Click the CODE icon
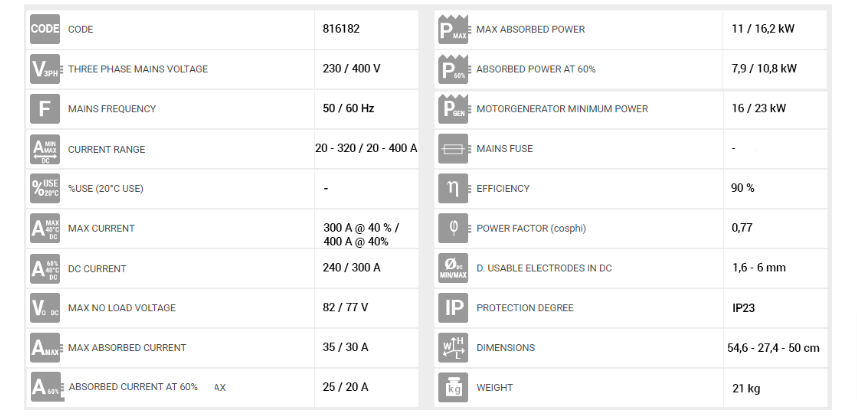Screen dimensions: 857x420 tap(45, 29)
